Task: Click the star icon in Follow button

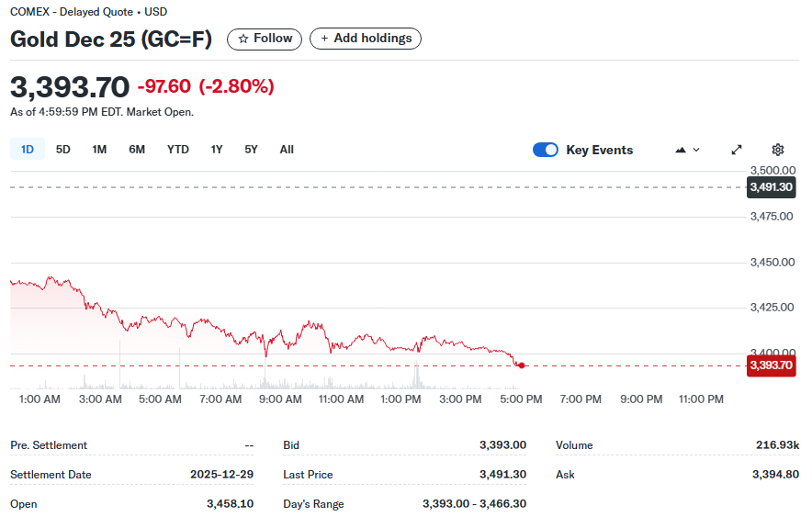Action: [242, 39]
